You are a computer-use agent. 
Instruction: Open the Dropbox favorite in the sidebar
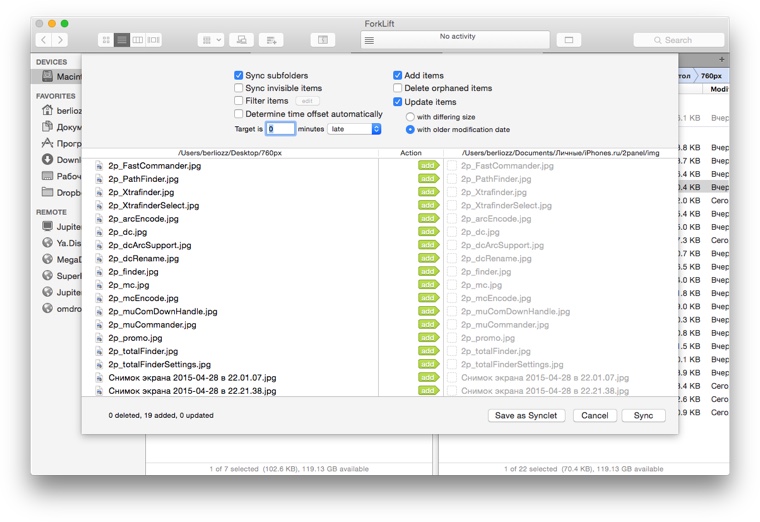click(61, 192)
